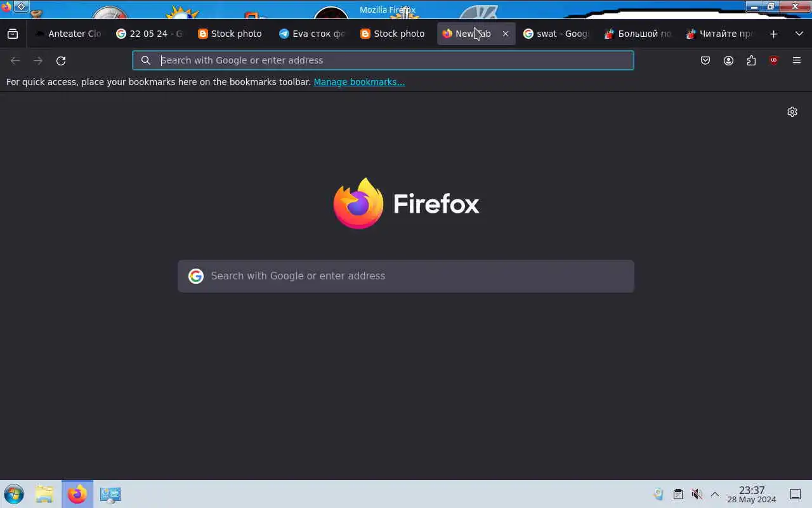Image resolution: width=812 pixels, height=508 pixels.
Task: Click the taskbar clock showing 23:37
Action: click(752, 494)
